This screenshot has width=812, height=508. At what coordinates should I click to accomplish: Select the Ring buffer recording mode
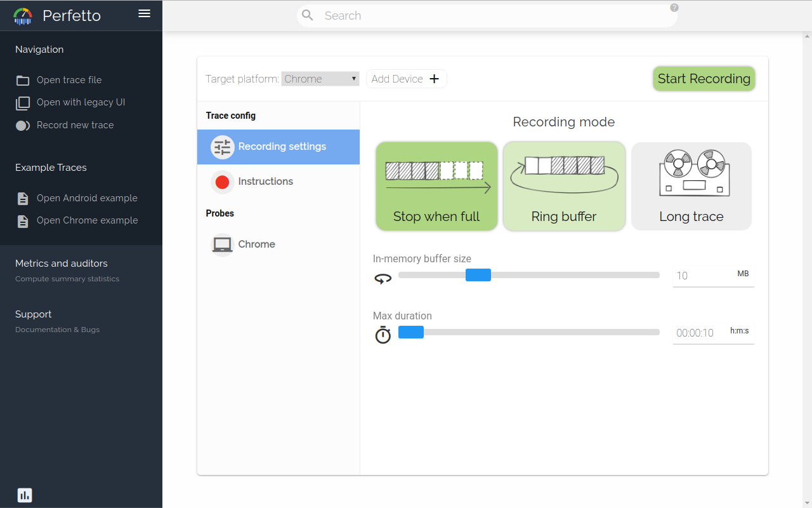(563, 186)
